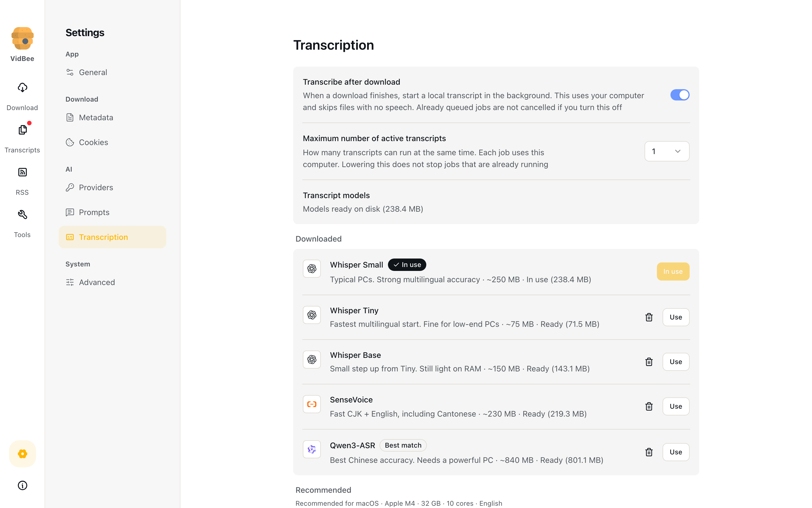812x508 pixels.
Task: Open the Download section icon
Action: (23, 88)
